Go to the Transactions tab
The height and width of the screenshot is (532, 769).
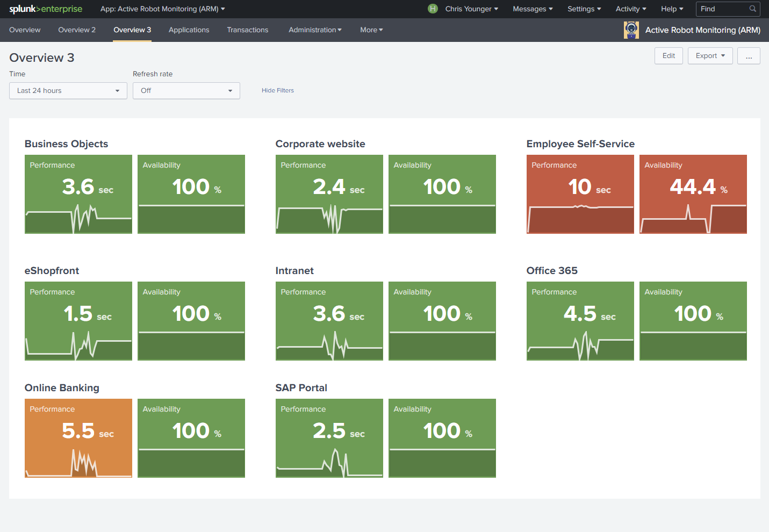247,30
